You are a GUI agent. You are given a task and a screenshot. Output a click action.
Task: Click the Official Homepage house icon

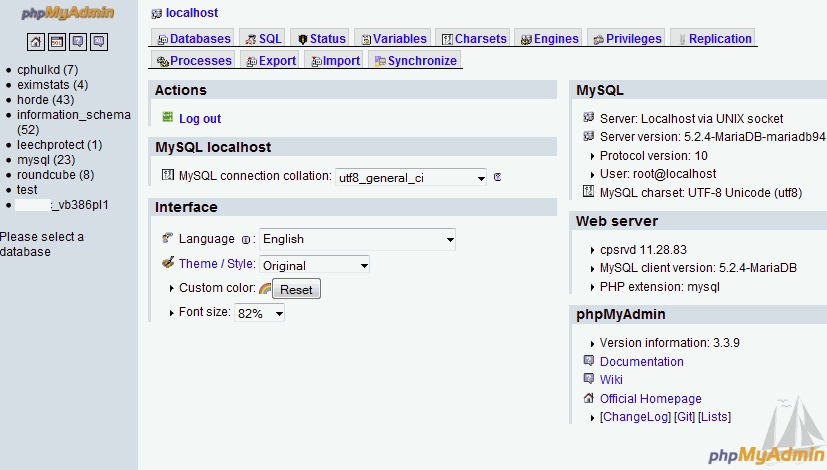(589, 398)
